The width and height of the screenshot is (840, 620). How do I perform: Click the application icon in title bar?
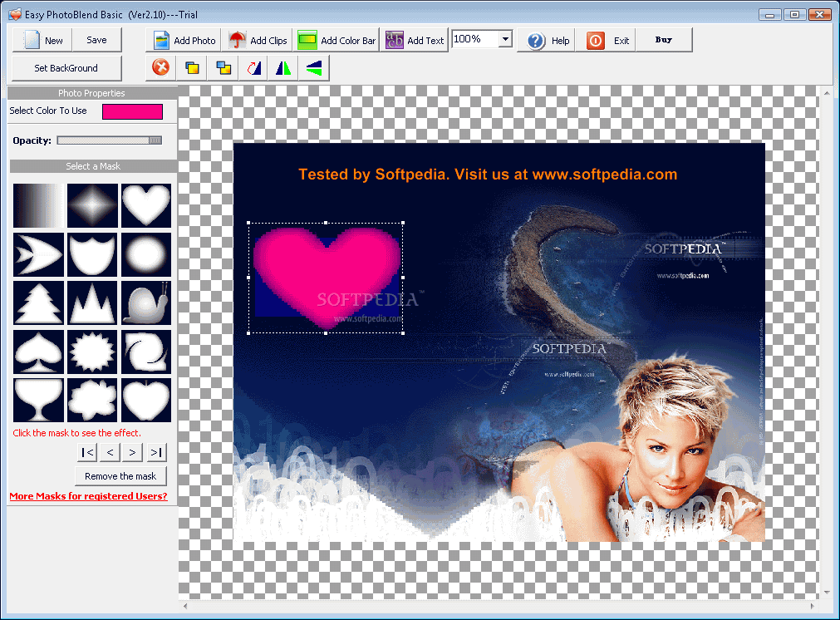tap(15, 14)
